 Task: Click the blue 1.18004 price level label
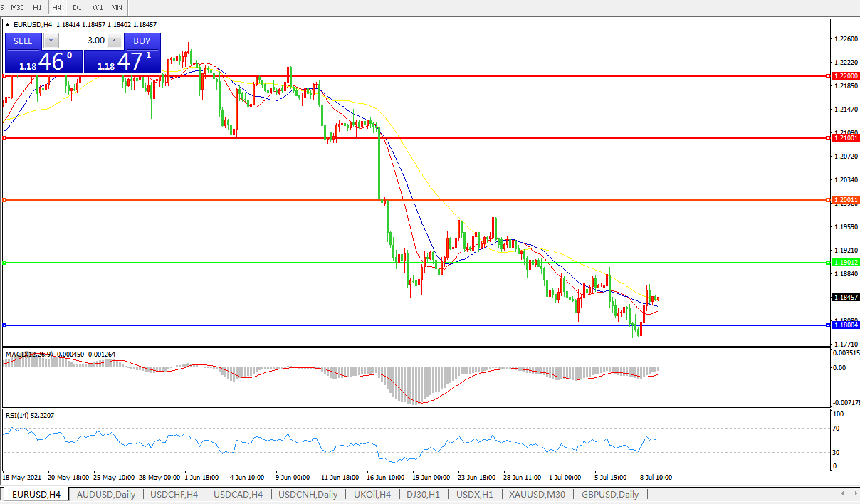click(x=845, y=325)
